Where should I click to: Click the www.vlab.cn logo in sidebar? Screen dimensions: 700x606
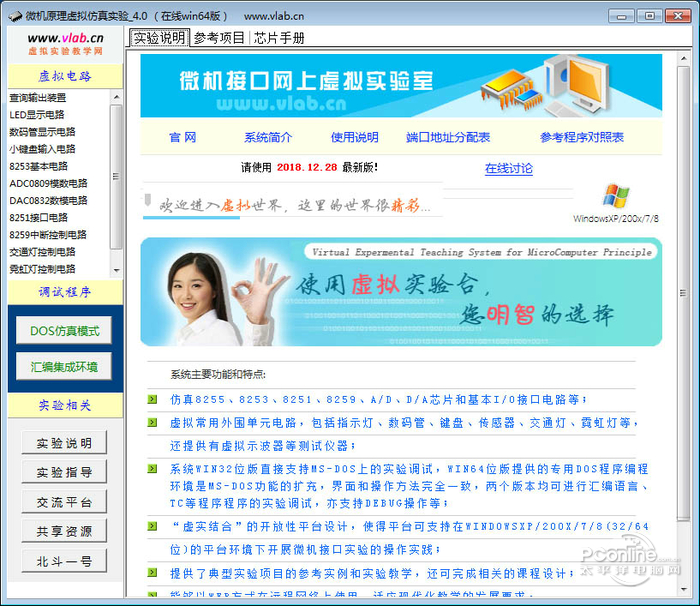pos(65,43)
